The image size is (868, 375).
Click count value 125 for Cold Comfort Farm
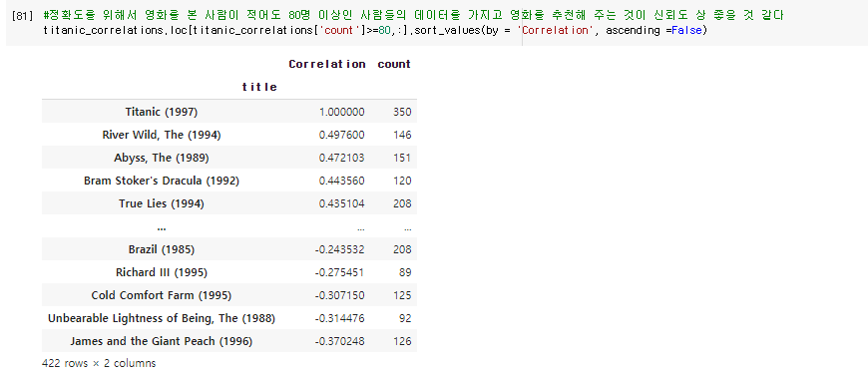point(402,296)
